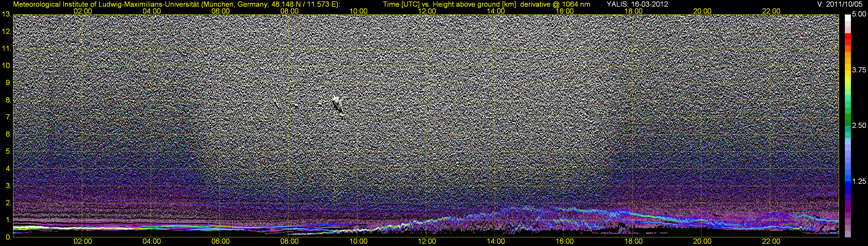The height and width of the screenshot is (246, 868).
Task: Click the 1 km height axis label
Action: tap(8, 220)
